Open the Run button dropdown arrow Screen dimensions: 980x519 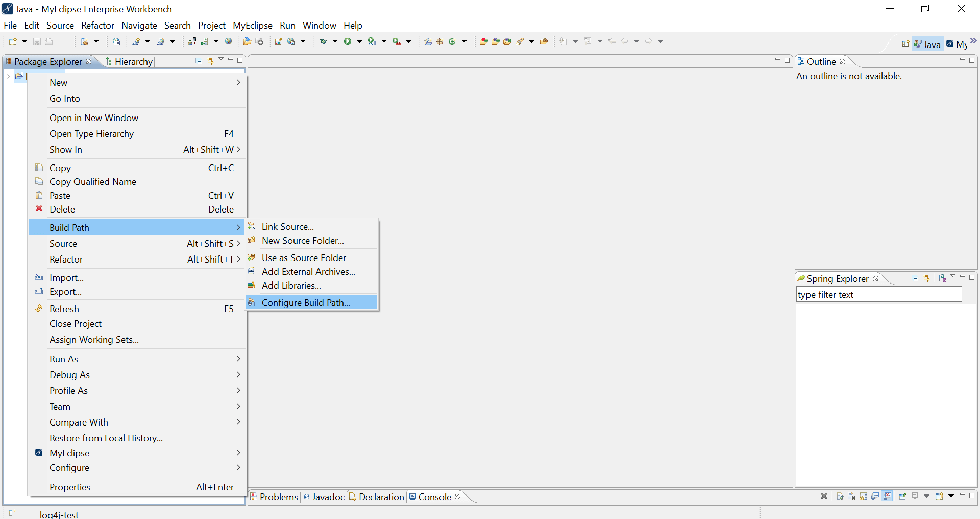click(359, 41)
